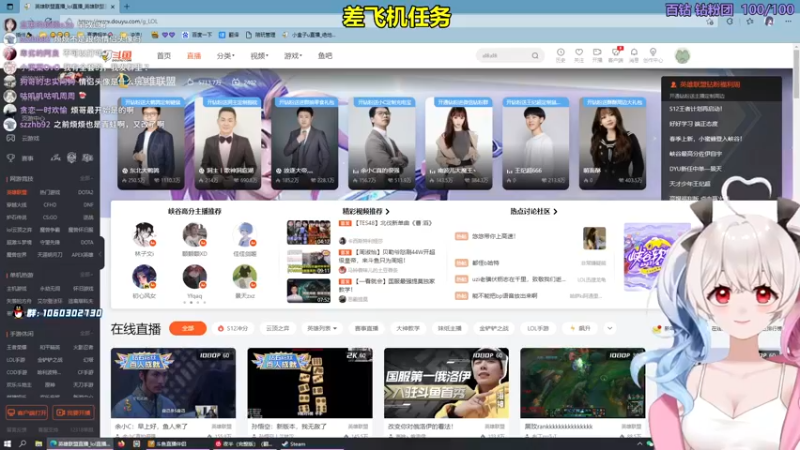Expand the 分类 dropdown in navigation
The height and width of the screenshot is (450, 800).
[226, 56]
